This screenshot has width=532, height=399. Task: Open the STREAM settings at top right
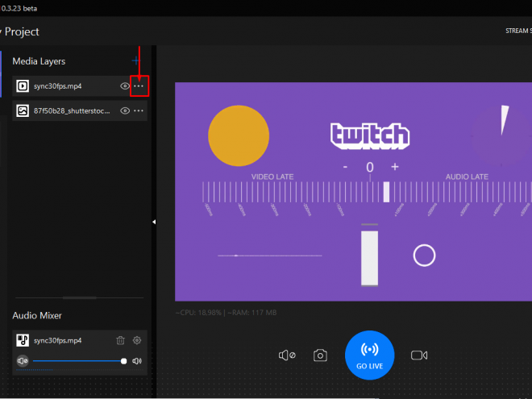pos(518,31)
